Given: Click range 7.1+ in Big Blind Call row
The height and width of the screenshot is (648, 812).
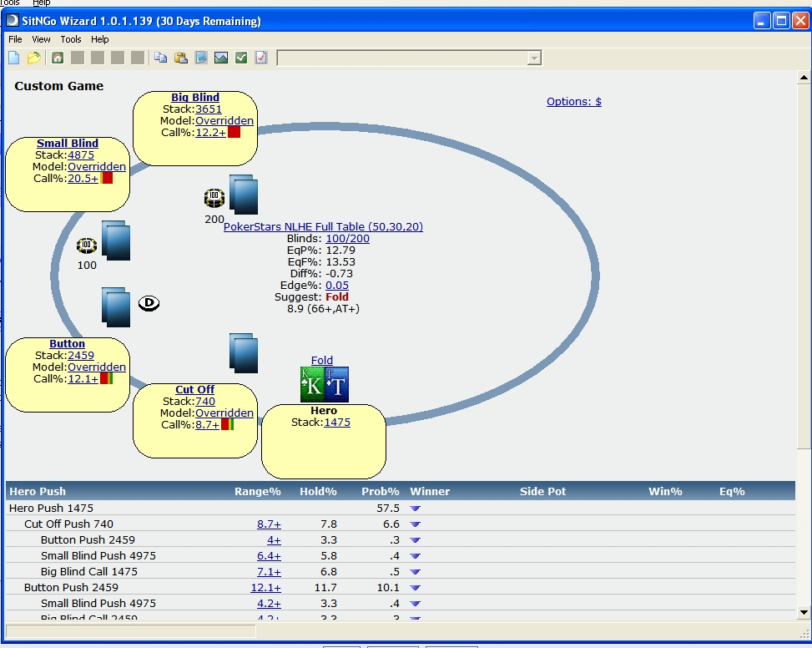Looking at the screenshot, I should point(269,572).
